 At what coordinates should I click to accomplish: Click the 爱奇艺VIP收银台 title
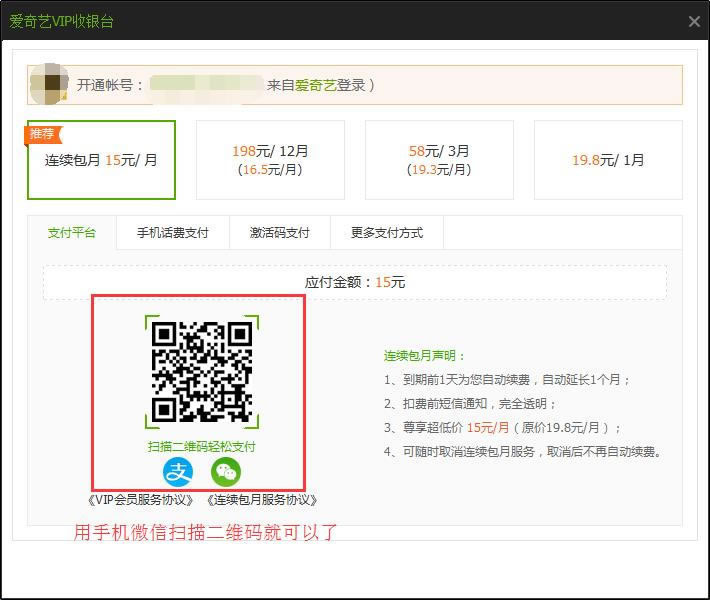tap(62, 21)
